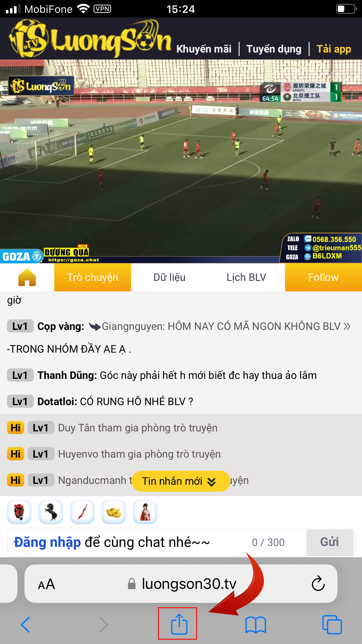Tap the Follow button
The height and width of the screenshot is (644, 362).
tap(324, 277)
